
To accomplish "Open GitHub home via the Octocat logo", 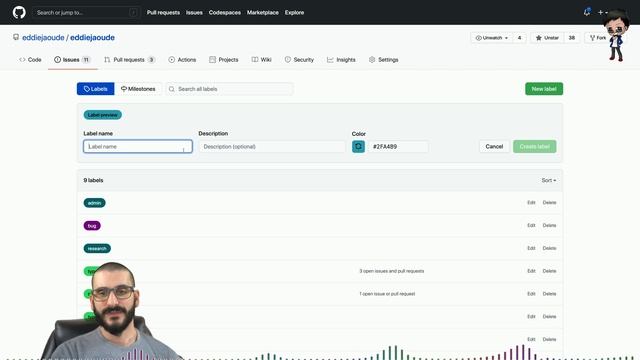I will pos(19,12).
